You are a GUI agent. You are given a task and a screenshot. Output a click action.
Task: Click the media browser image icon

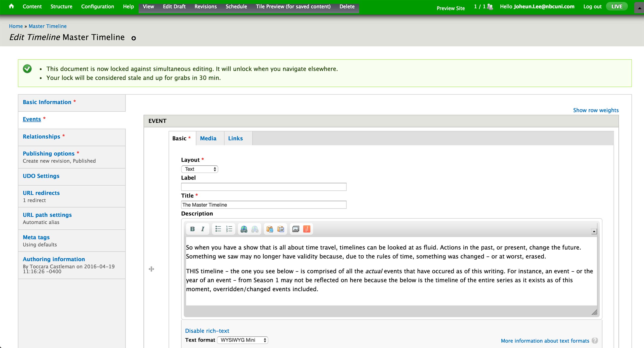point(296,229)
